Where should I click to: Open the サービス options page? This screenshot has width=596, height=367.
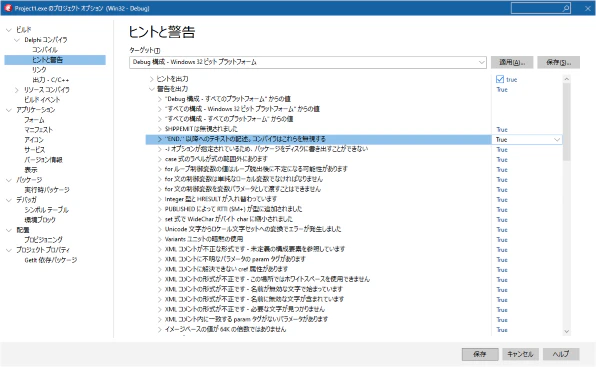[34, 150]
